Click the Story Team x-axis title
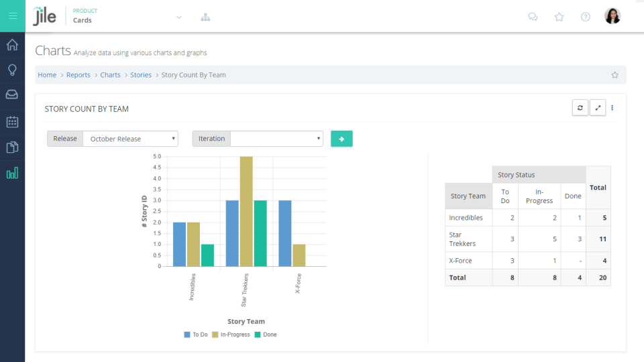 (x=246, y=321)
